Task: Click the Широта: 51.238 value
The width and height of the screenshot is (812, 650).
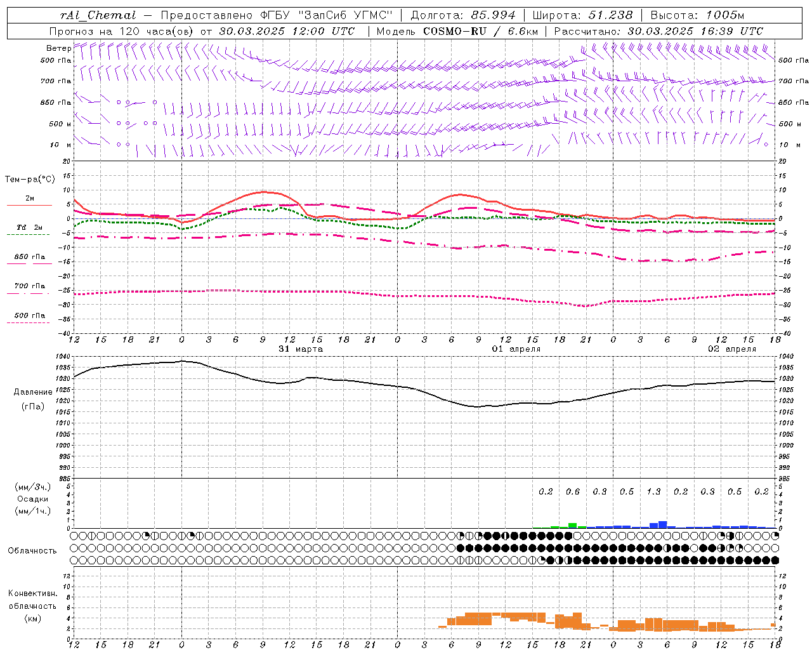Action: pyautogui.click(x=582, y=15)
